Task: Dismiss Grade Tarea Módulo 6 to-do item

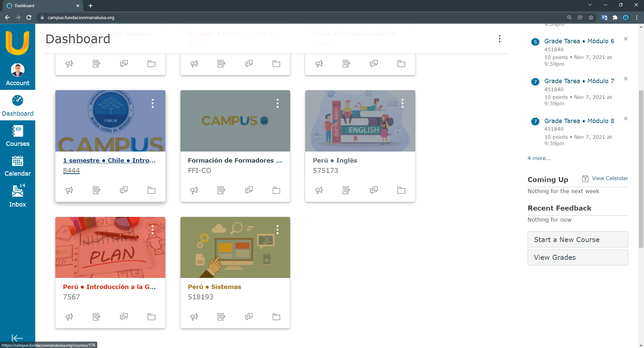Action: (x=626, y=39)
